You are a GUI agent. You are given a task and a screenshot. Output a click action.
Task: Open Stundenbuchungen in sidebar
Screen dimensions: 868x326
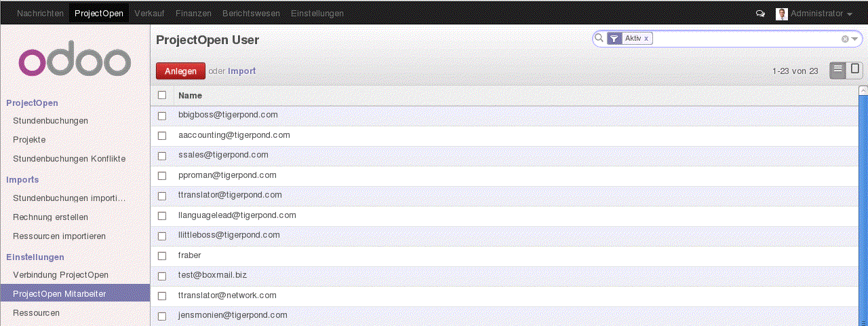(50, 121)
